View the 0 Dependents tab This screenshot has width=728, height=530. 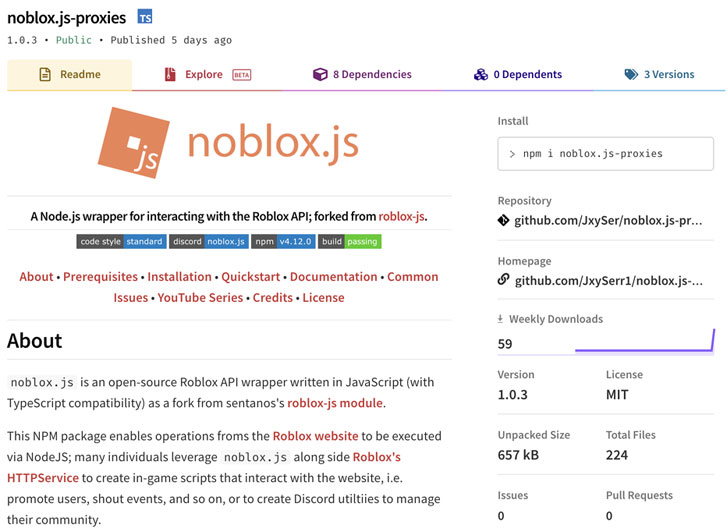point(517,75)
